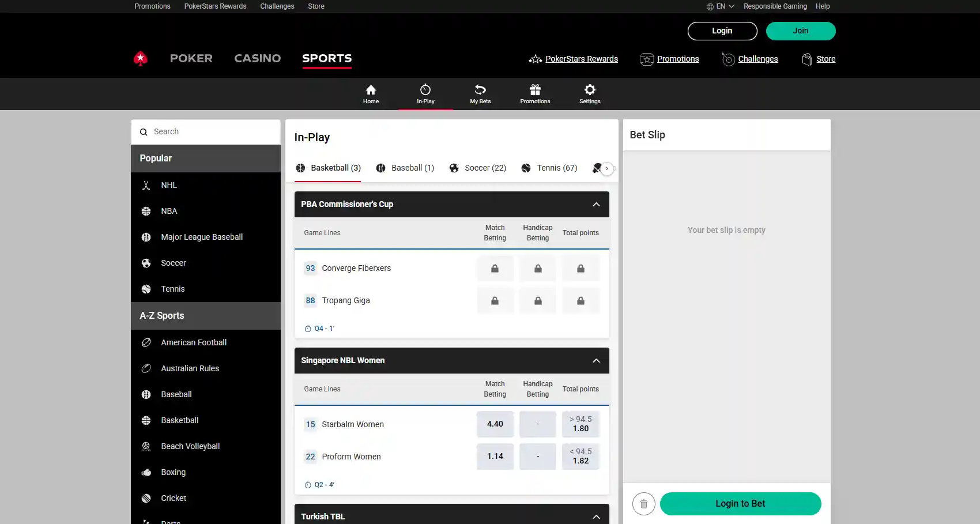Bet Starbalm Women at 4.40
980x524 pixels.
[x=495, y=424]
